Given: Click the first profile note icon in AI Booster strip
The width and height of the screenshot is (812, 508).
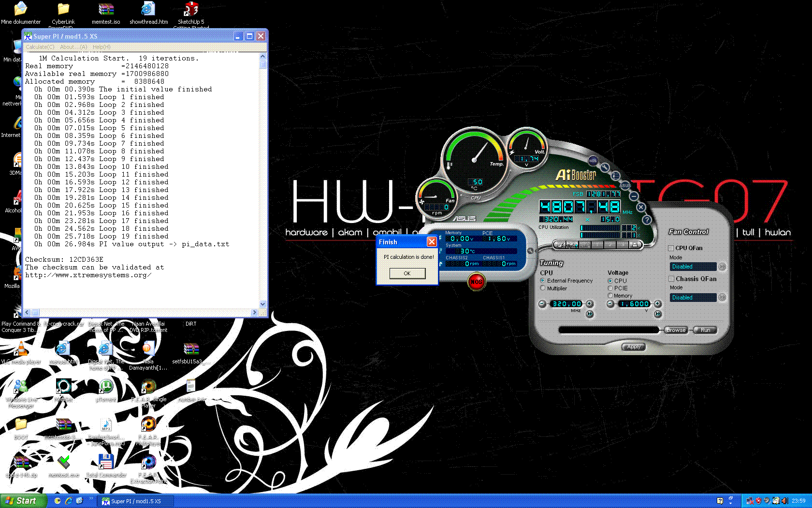Looking at the screenshot, I should [x=561, y=245].
